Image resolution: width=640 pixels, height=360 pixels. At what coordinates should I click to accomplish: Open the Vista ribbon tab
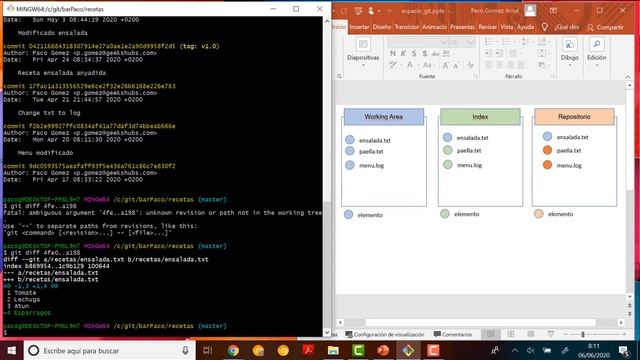pos(507,27)
